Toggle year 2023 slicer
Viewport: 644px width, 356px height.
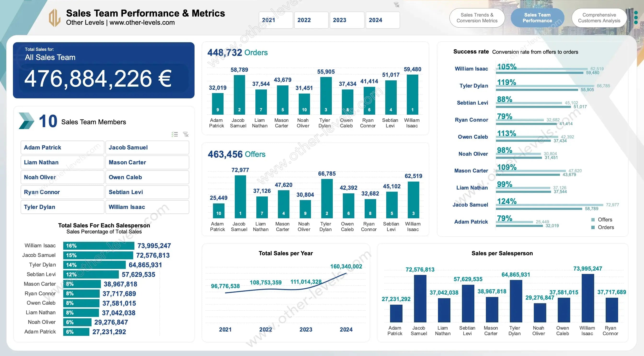(346, 20)
